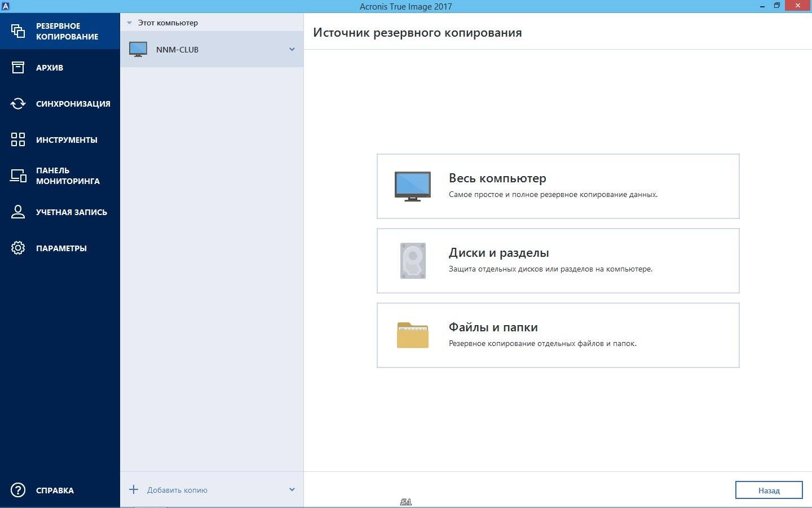Click description Защита отдельных дисков или разделов
This screenshot has height=508, width=812.
pos(550,269)
